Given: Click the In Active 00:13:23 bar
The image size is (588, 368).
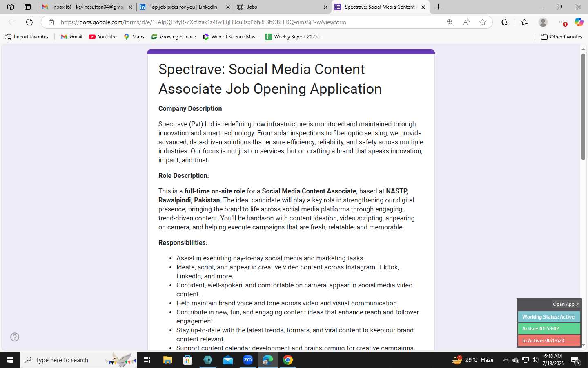Looking at the screenshot, I should [549, 341].
